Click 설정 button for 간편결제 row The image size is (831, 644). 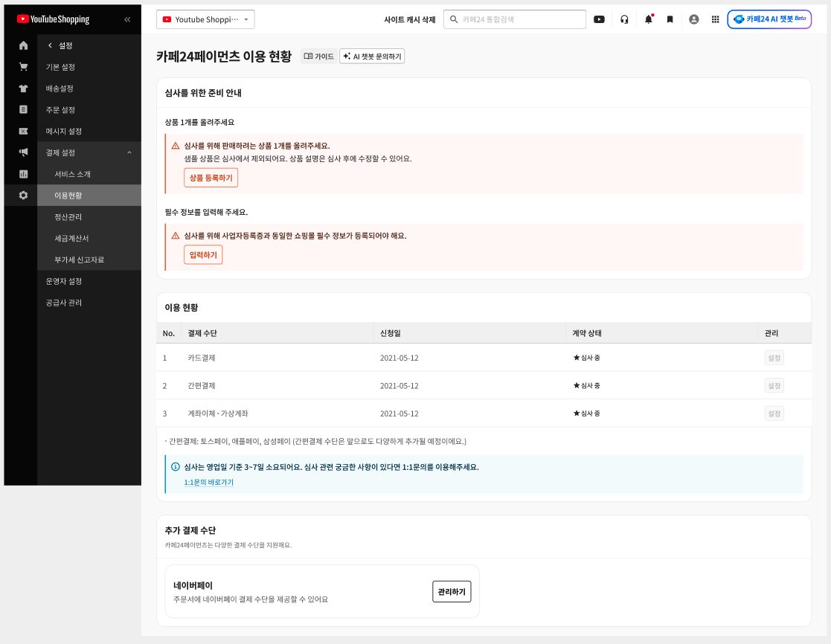[x=774, y=385]
